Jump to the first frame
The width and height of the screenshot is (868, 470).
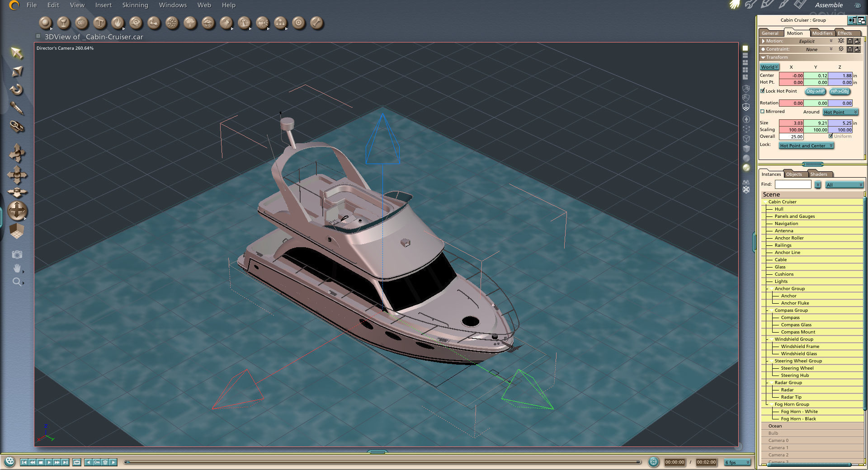tap(24, 462)
